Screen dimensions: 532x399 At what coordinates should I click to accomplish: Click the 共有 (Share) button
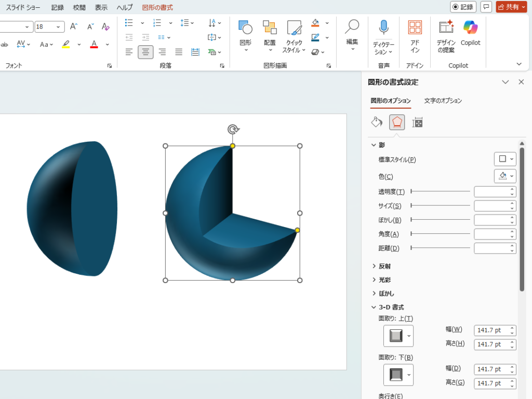coord(511,7)
